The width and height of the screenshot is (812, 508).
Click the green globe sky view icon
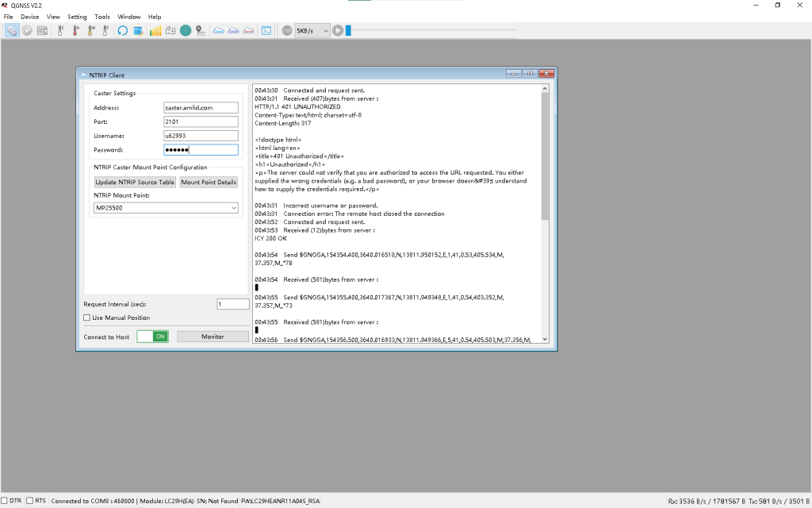[x=186, y=31]
